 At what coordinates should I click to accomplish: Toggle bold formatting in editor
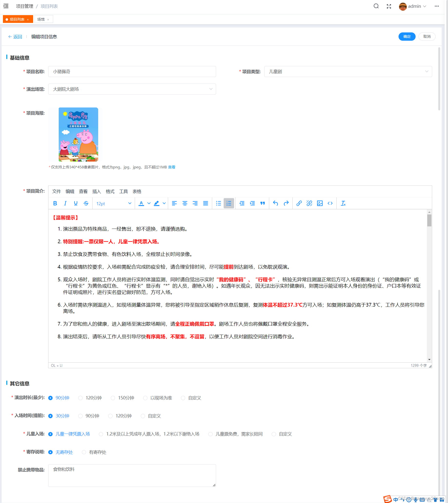55,203
